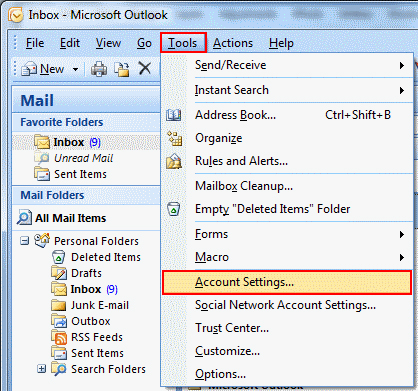Click the Junk E-mail folder icon
Screen dimensions: 418x391
[x=59, y=305]
